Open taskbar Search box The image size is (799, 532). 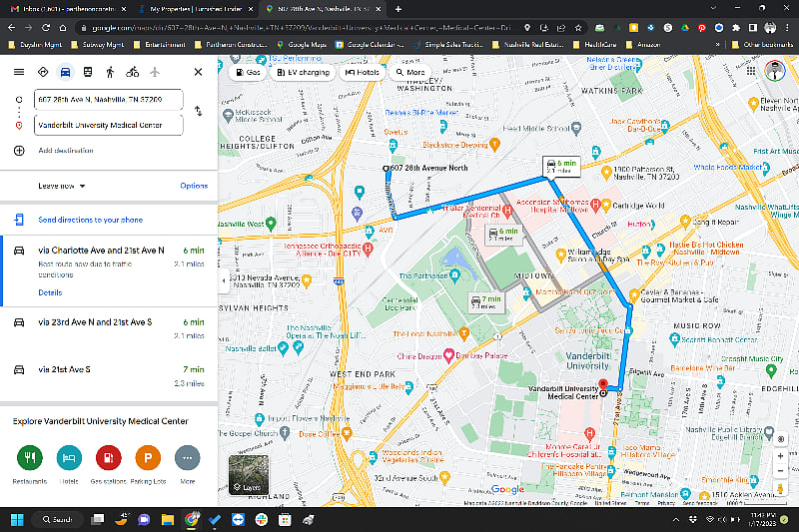tap(56, 520)
